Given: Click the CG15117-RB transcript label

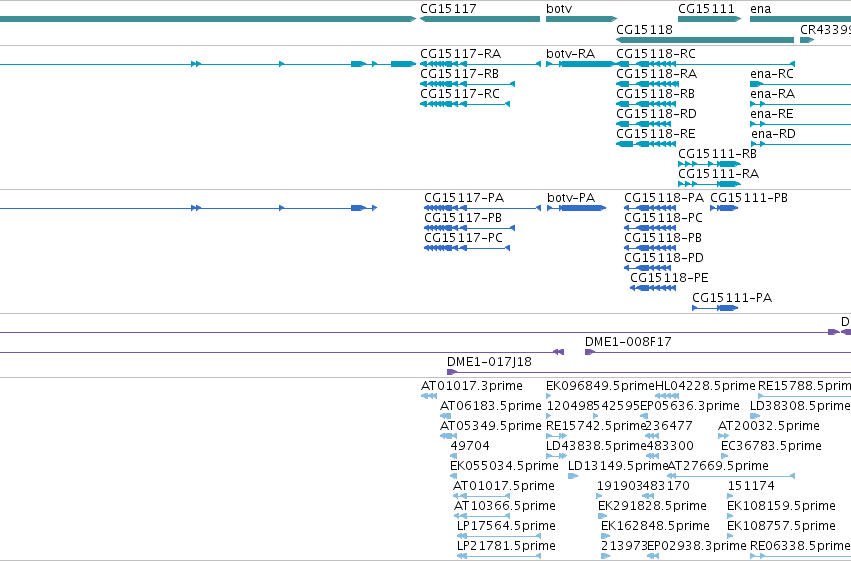Looking at the screenshot, I should coord(459,74).
